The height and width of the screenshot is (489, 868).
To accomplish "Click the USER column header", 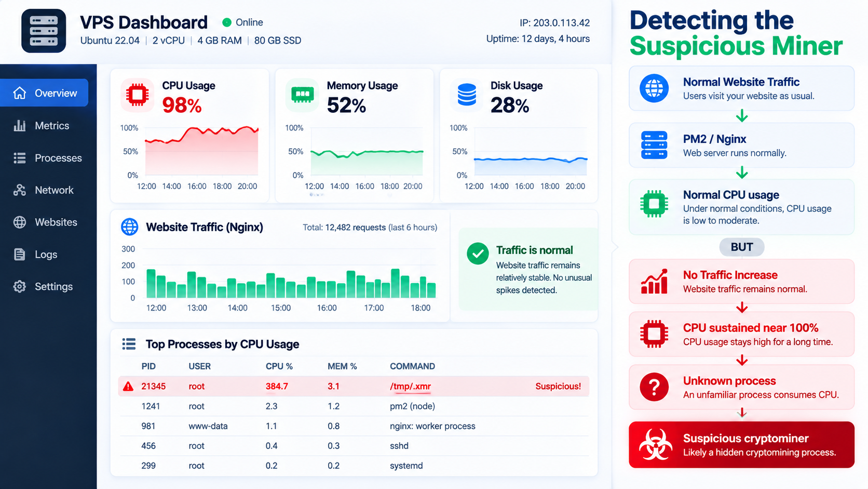I will coord(199,366).
